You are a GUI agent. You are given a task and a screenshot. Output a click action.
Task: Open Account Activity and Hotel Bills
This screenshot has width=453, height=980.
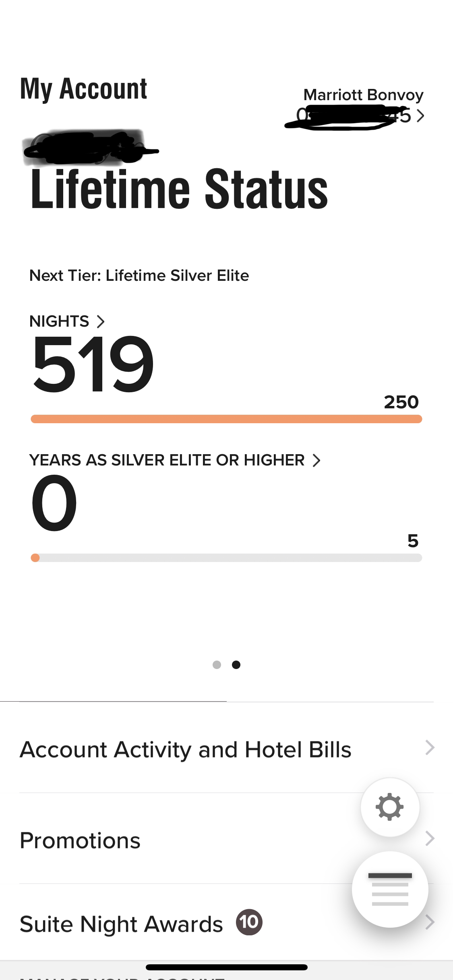[226, 749]
